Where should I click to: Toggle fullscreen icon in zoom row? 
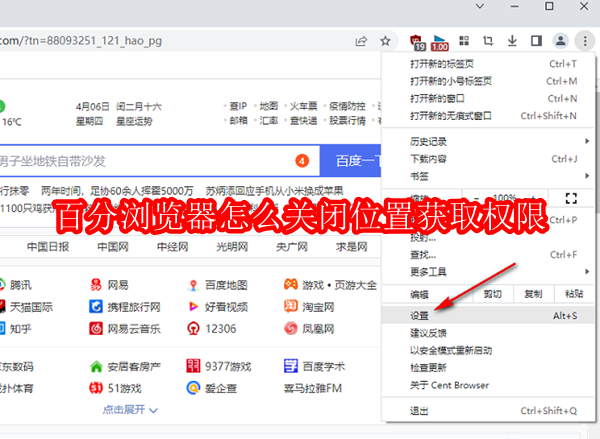tap(571, 198)
